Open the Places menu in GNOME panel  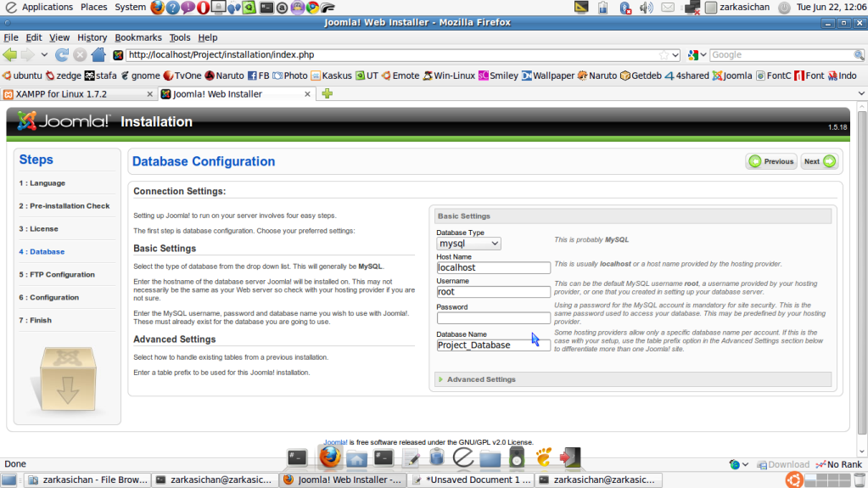93,7
